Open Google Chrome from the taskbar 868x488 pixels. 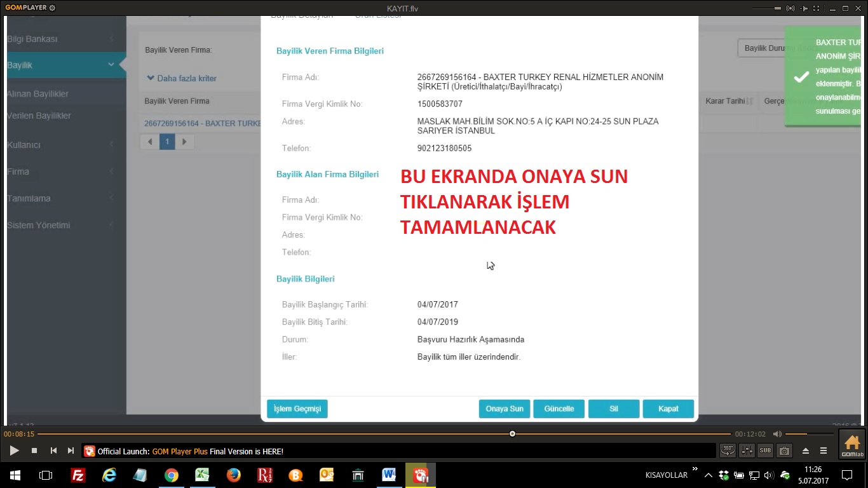[171, 475]
